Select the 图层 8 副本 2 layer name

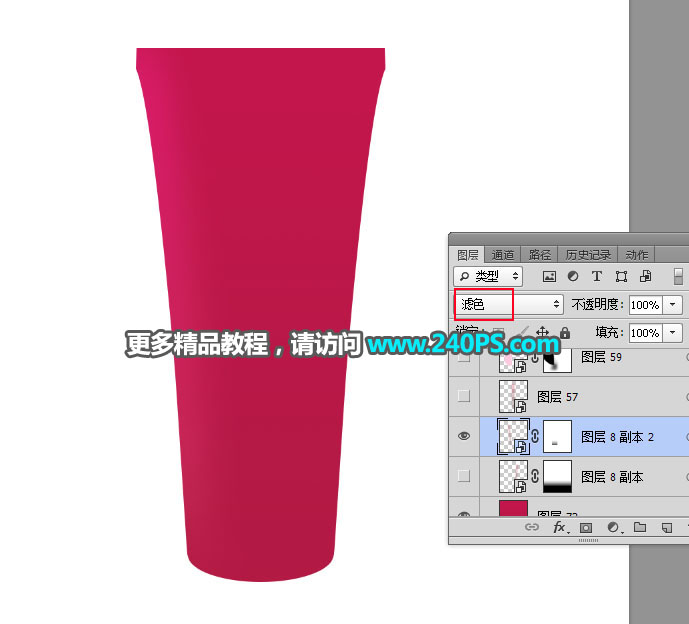[617, 437]
